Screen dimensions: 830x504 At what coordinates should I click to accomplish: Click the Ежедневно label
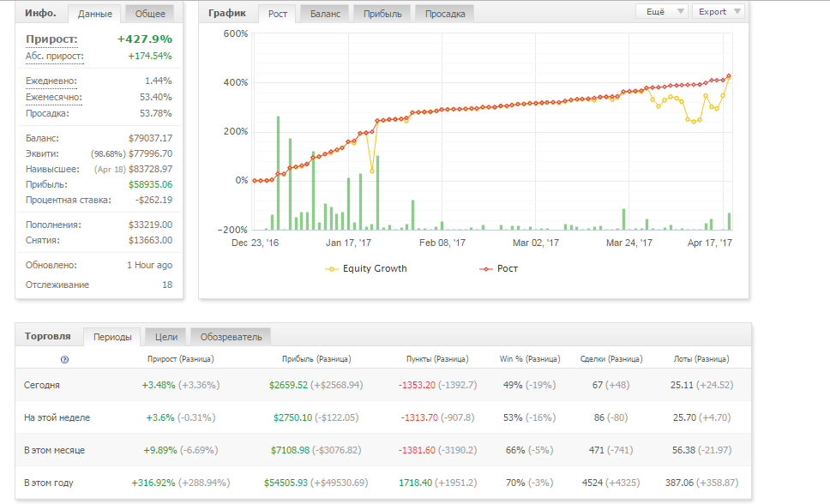51,81
